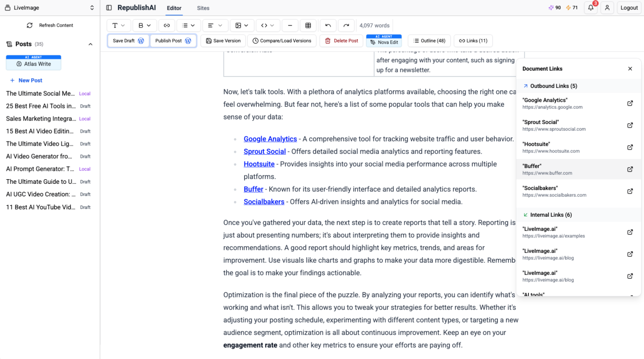Click Refresh Content label

(56, 25)
